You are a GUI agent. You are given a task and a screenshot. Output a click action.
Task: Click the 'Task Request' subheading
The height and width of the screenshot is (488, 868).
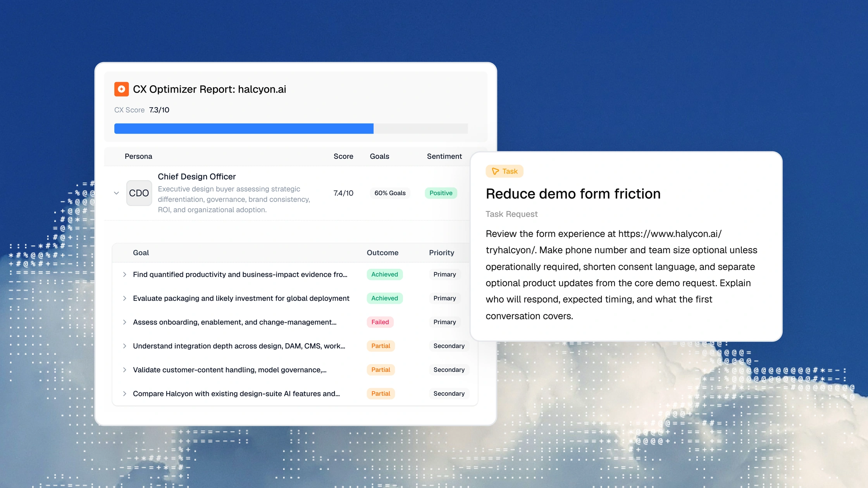[511, 214]
